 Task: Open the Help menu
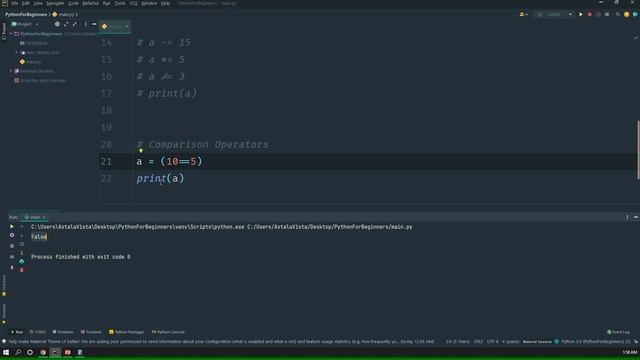pos(165,3)
